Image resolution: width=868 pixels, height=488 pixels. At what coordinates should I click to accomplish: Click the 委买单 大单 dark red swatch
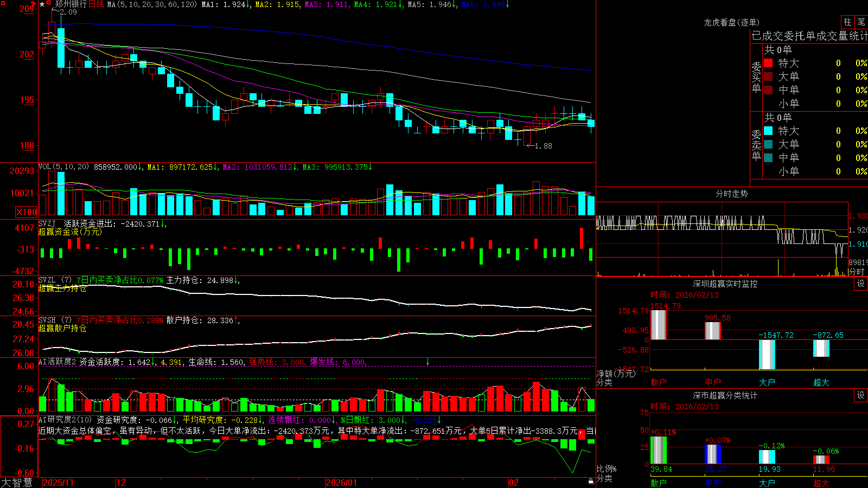pos(768,76)
